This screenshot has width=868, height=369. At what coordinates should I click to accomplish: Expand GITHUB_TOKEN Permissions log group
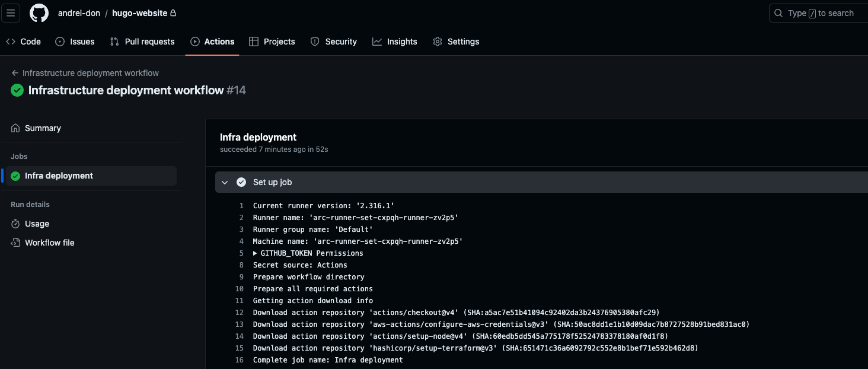pyautogui.click(x=256, y=253)
